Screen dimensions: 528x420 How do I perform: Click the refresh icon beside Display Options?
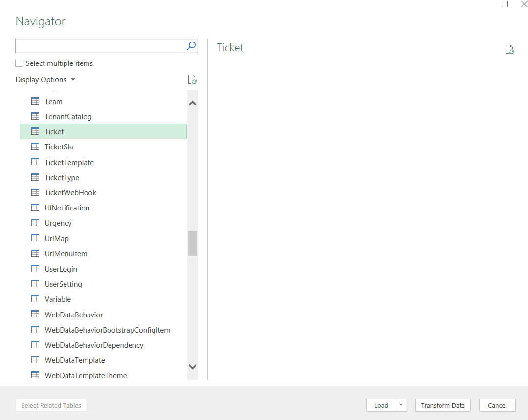point(192,79)
